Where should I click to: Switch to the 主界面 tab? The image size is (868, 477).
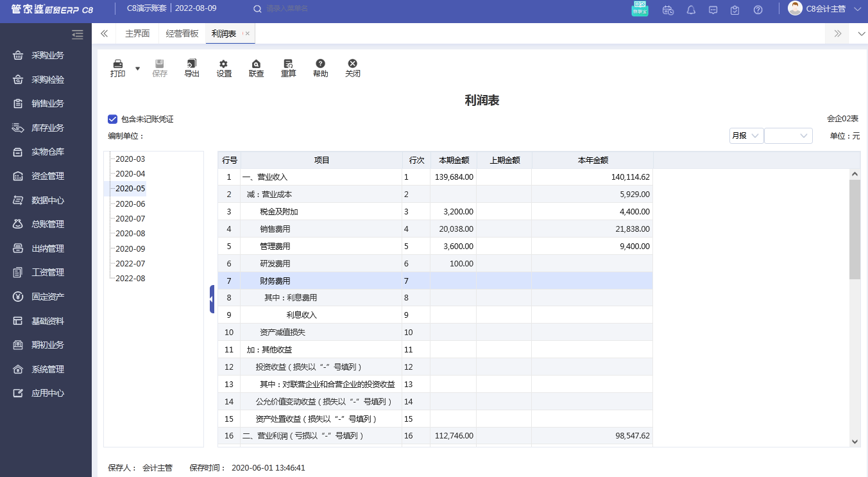pos(137,34)
